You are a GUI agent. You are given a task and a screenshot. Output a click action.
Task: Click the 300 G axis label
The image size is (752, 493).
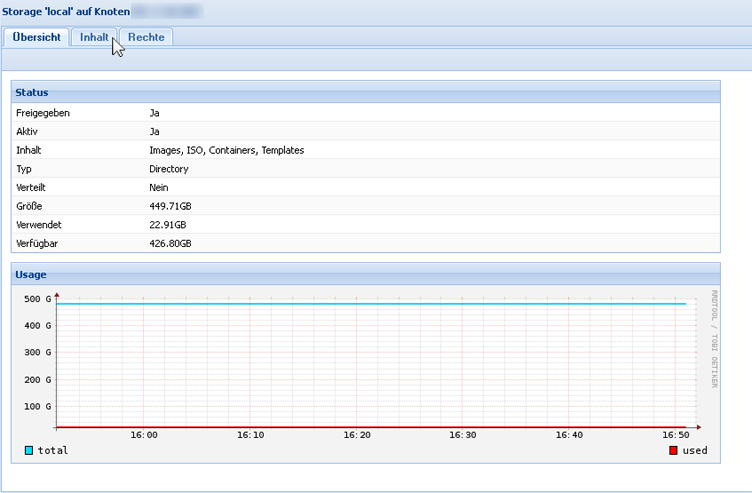pos(37,352)
